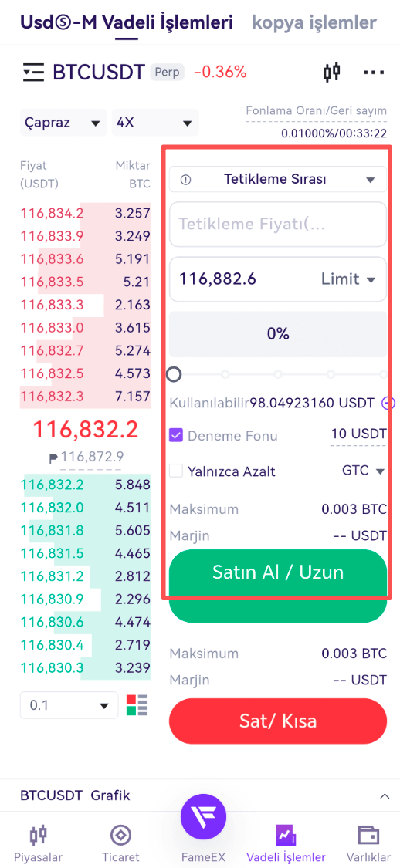Switch the order book layout icon
The image size is (400, 868).
coord(137,705)
